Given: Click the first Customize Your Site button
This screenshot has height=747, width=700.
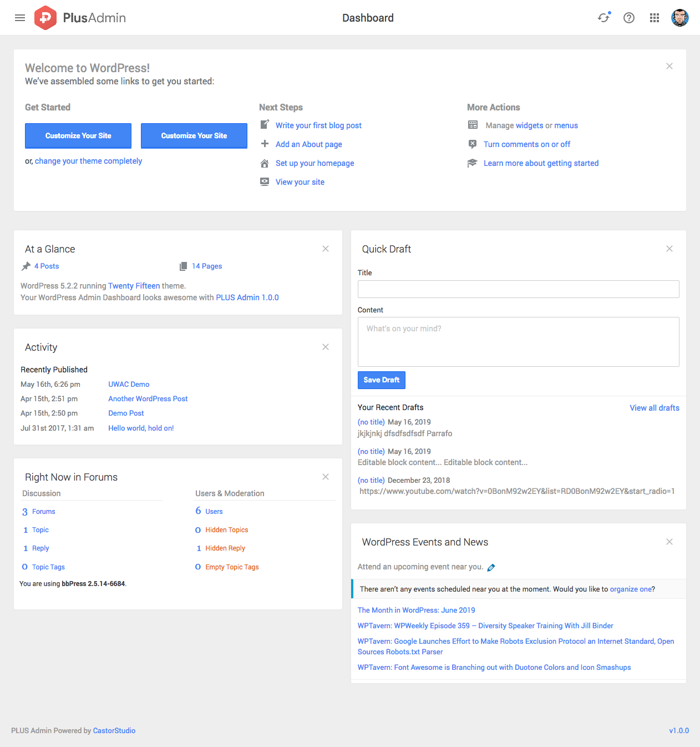Looking at the screenshot, I should [x=78, y=136].
